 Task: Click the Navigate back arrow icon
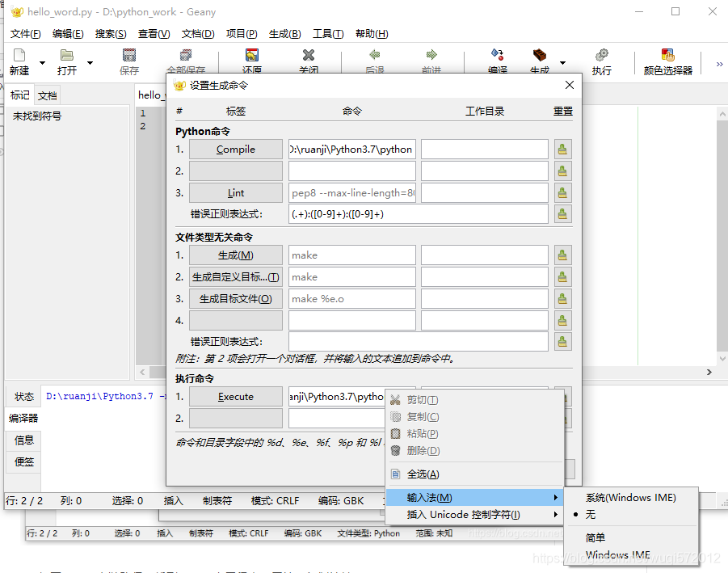(375, 55)
